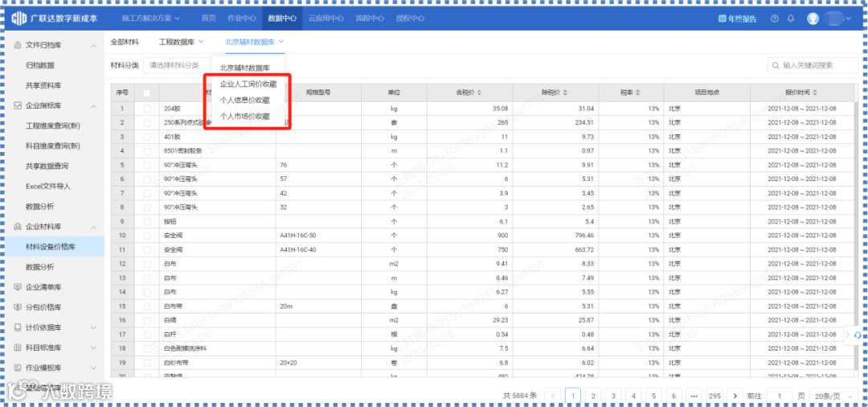The height and width of the screenshot is (407, 868).
Task: Switch to 授权中心 in top navigation
Action: (x=410, y=18)
